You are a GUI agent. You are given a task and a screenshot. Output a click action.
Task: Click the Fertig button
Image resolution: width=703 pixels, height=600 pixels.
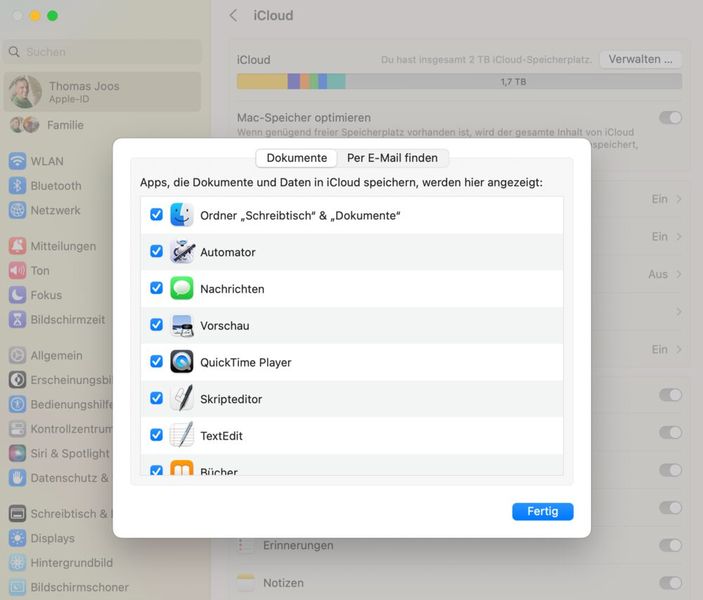[x=542, y=512]
